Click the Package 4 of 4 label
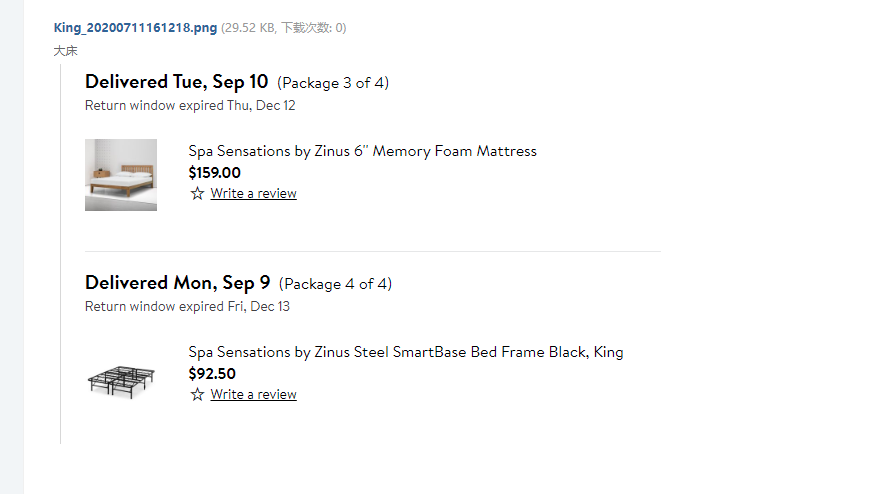This screenshot has height=494, width=874. click(x=335, y=284)
